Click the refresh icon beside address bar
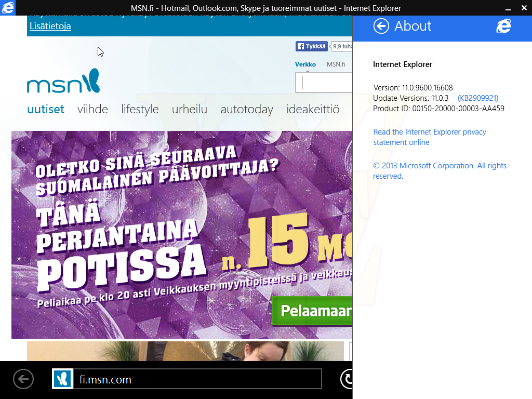Image resolution: width=532 pixels, height=399 pixels. (347, 379)
